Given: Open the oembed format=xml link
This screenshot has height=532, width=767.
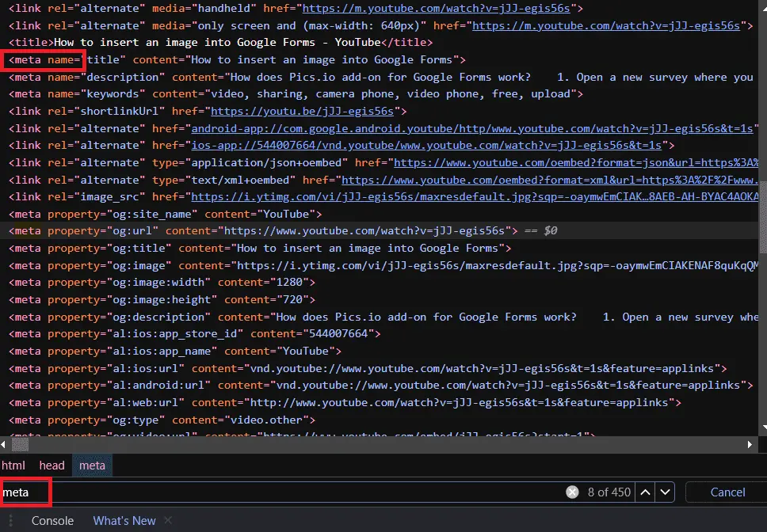Looking at the screenshot, I should (550, 180).
